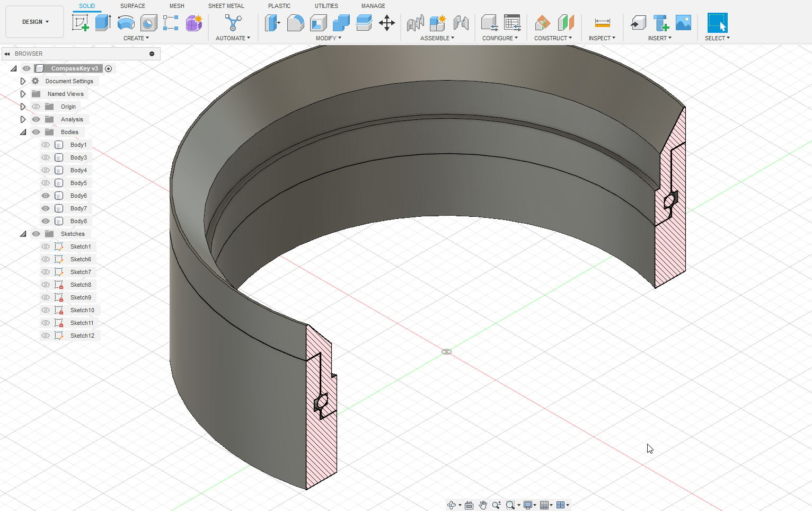Image resolution: width=812 pixels, height=511 pixels.
Task: Show the Origin folder via eye icon
Action: pos(36,107)
